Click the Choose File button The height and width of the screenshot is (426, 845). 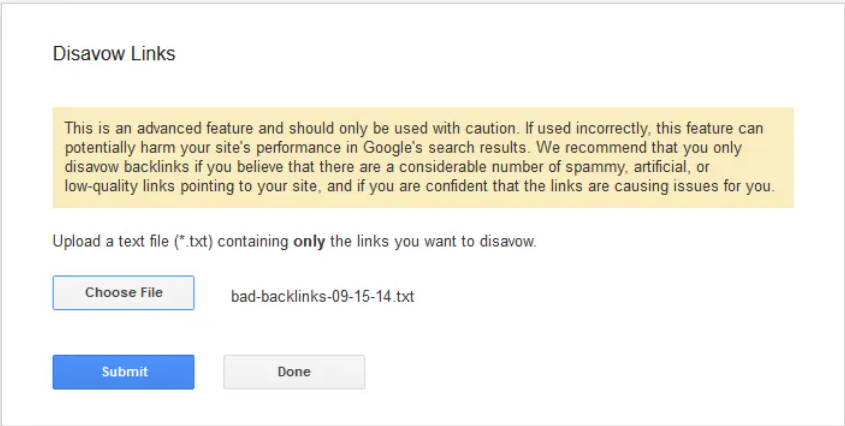pos(123,293)
